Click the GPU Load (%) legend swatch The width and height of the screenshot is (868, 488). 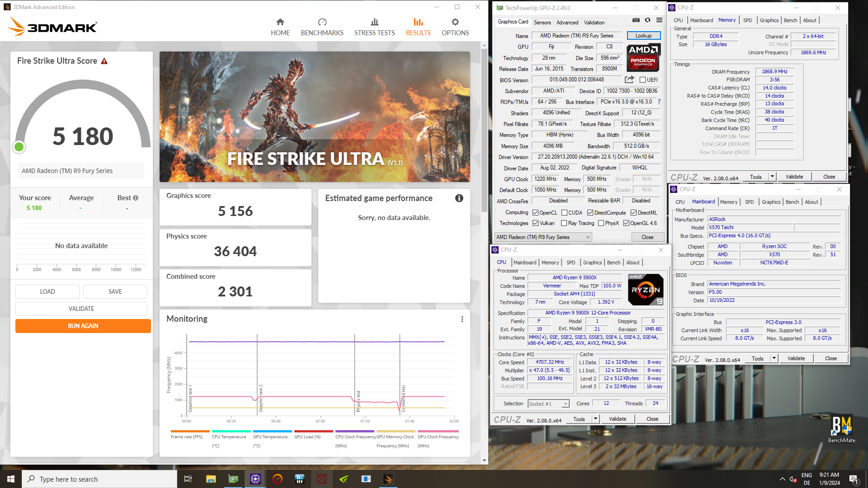[x=314, y=432]
